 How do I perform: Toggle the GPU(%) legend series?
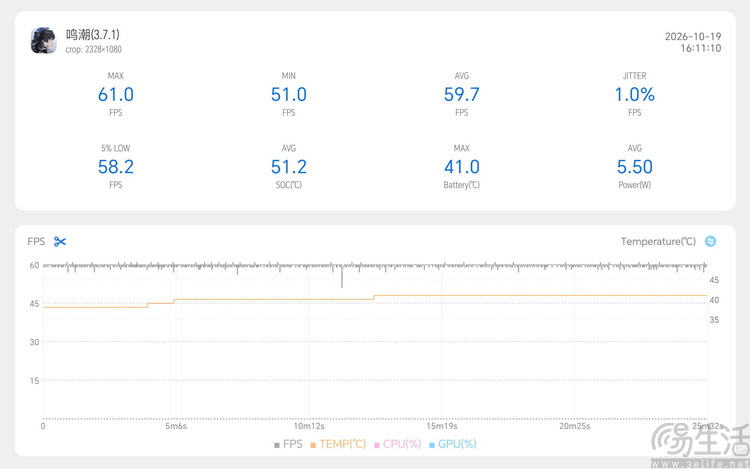[x=453, y=444]
